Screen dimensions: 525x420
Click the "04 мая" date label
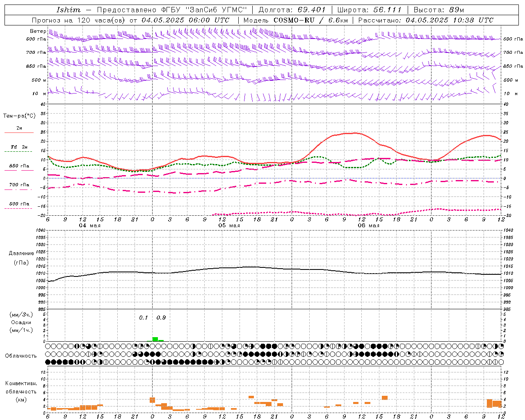coord(90,226)
